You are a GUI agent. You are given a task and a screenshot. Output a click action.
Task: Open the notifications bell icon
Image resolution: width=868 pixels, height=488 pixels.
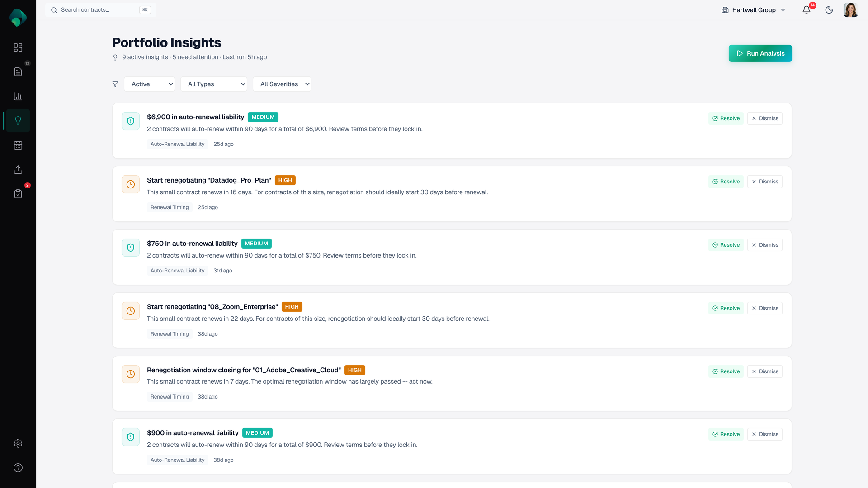[x=807, y=10]
